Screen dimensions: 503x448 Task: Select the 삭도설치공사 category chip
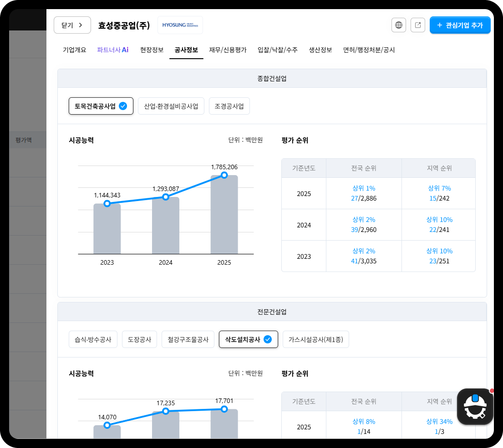(248, 339)
